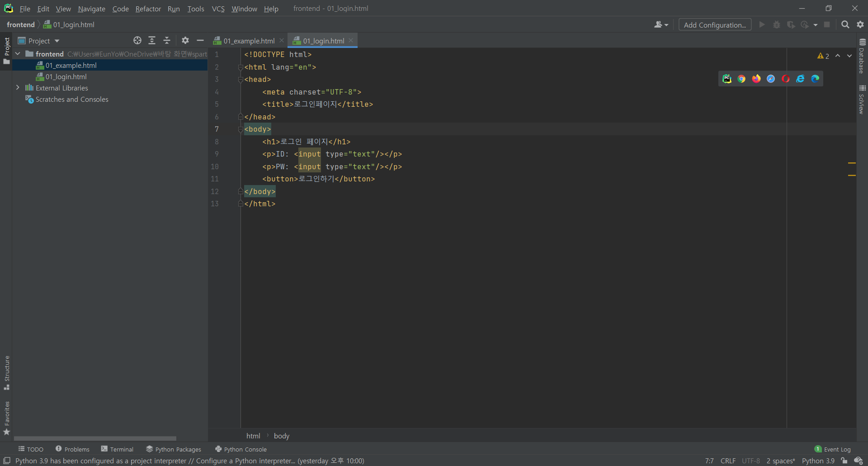Select 01_login.html in the project tree

(66, 76)
